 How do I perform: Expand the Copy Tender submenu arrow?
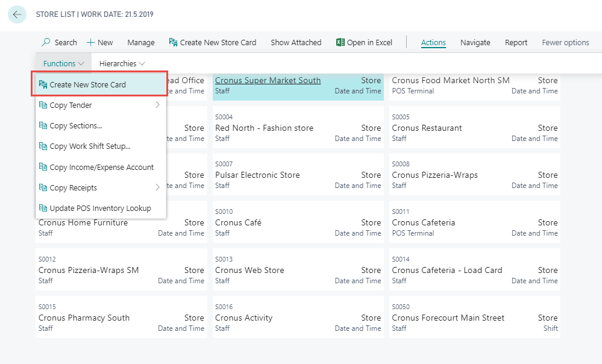[157, 105]
